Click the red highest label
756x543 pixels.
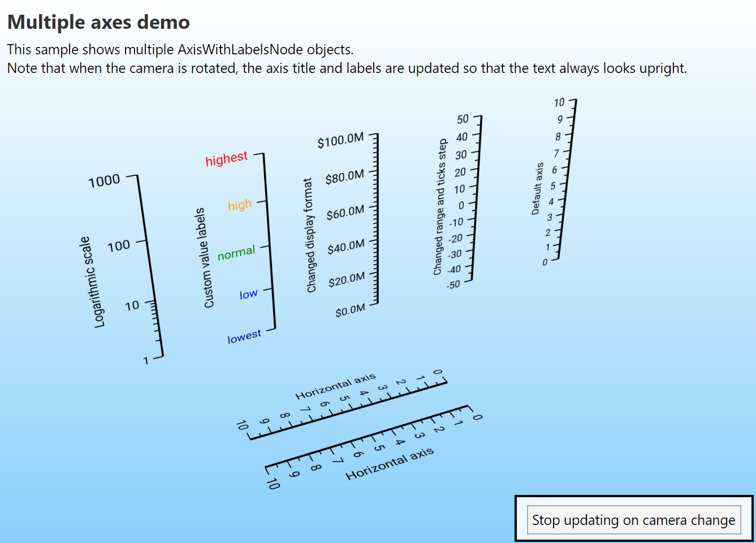226,159
